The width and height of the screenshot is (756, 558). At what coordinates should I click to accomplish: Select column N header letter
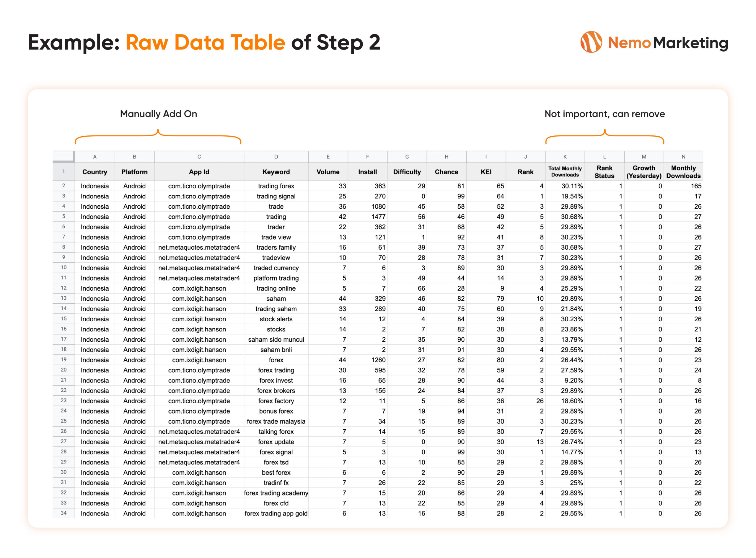coord(683,157)
